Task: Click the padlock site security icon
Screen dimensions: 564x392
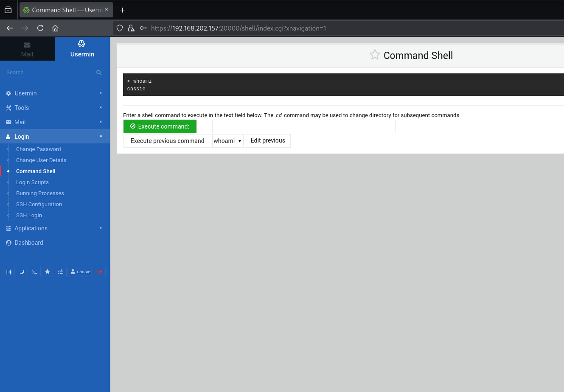Action: coord(131,28)
